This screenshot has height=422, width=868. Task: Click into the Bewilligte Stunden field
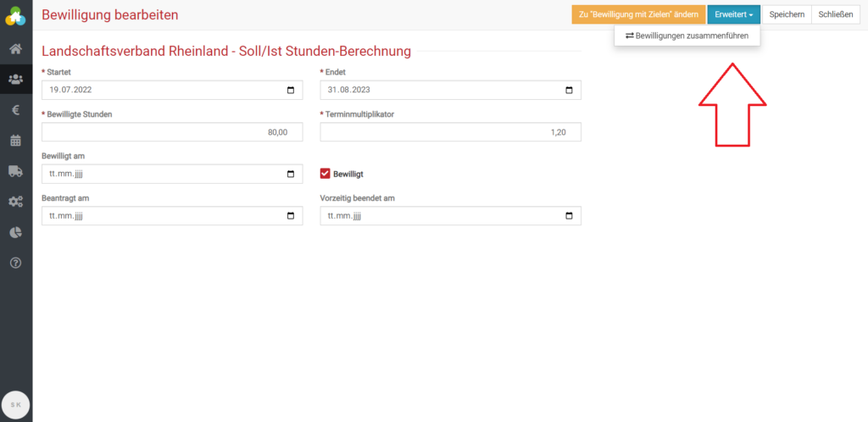171,132
